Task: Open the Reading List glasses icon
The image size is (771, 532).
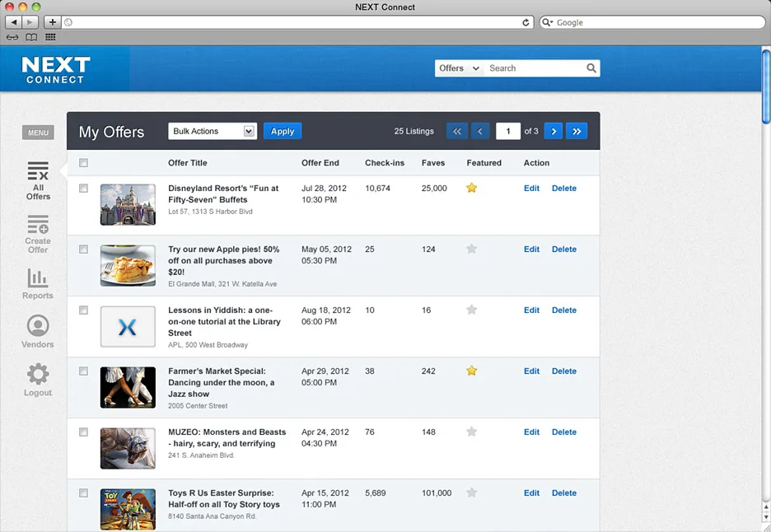Action: (x=12, y=37)
